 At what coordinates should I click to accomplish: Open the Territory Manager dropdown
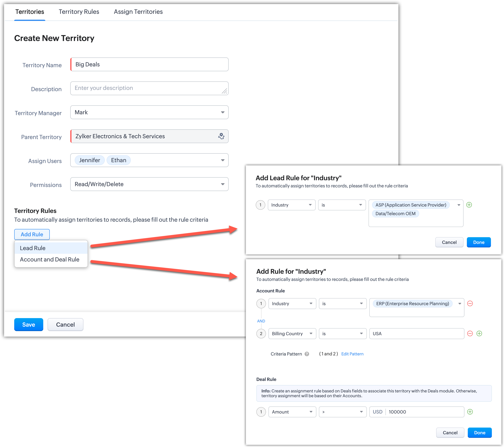click(222, 112)
